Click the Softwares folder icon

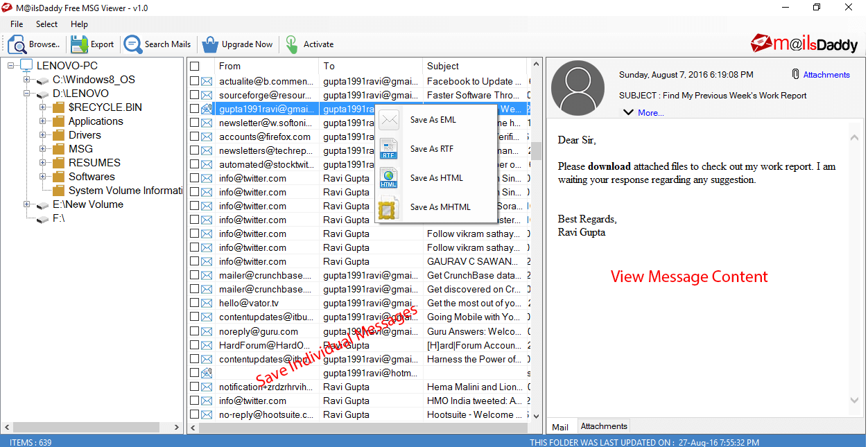point(58,177)
